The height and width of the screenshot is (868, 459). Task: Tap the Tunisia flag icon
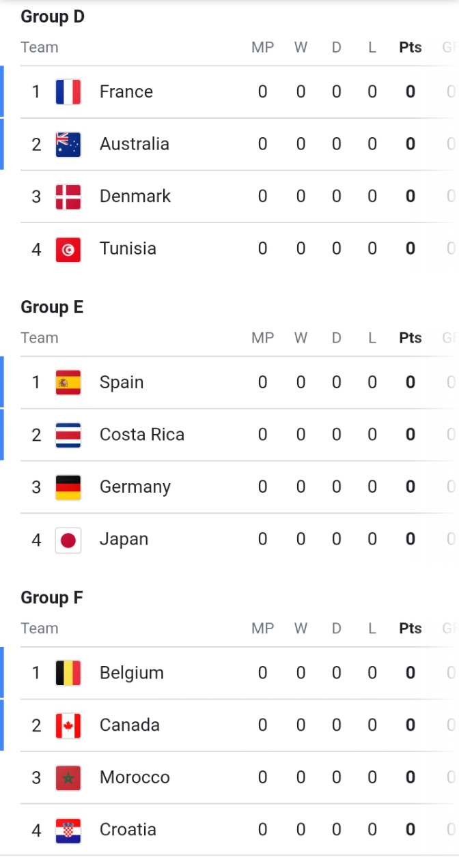tap(68, 249)
